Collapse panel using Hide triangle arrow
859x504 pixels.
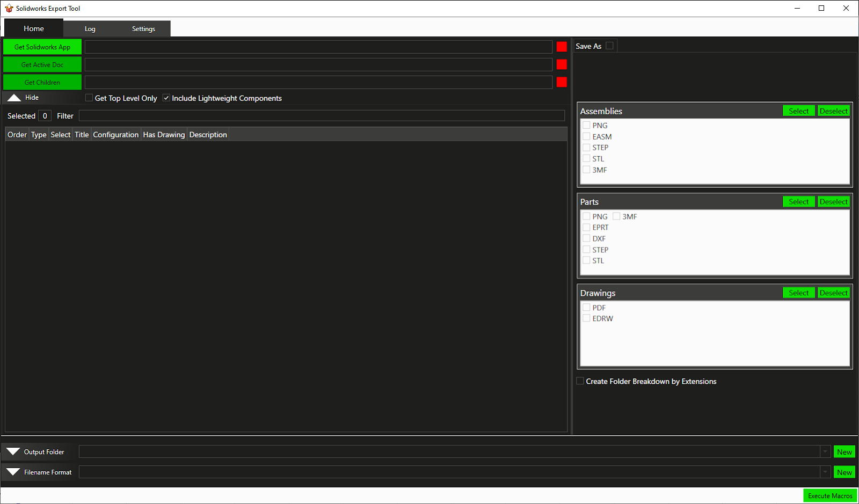[x=14, y=98]
